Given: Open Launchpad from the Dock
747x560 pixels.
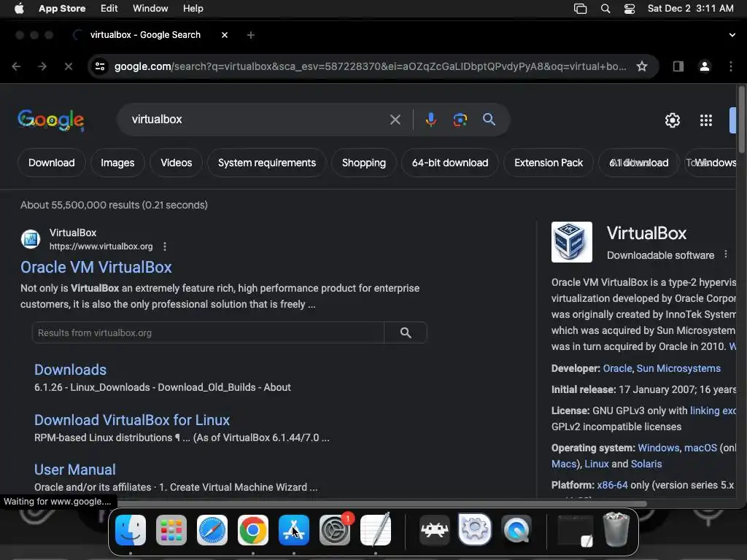Looking at the screenshot, I should pos(171,530).
